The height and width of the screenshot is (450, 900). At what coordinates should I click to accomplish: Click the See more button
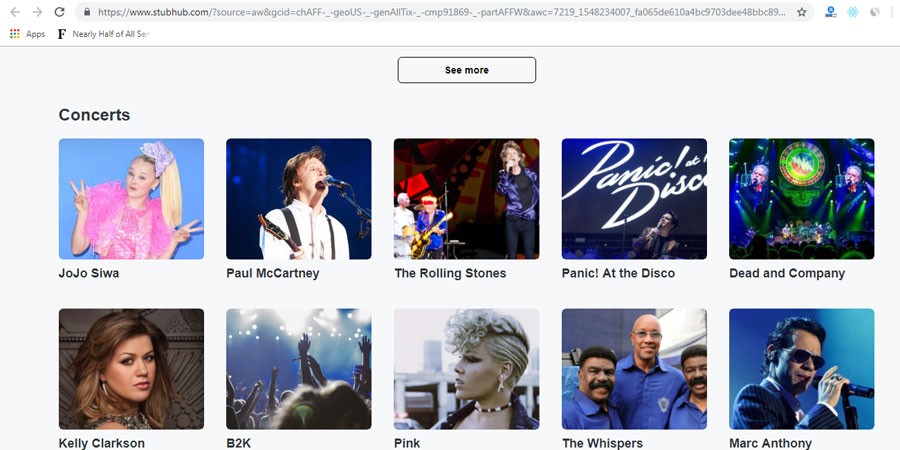coord(466,70)
